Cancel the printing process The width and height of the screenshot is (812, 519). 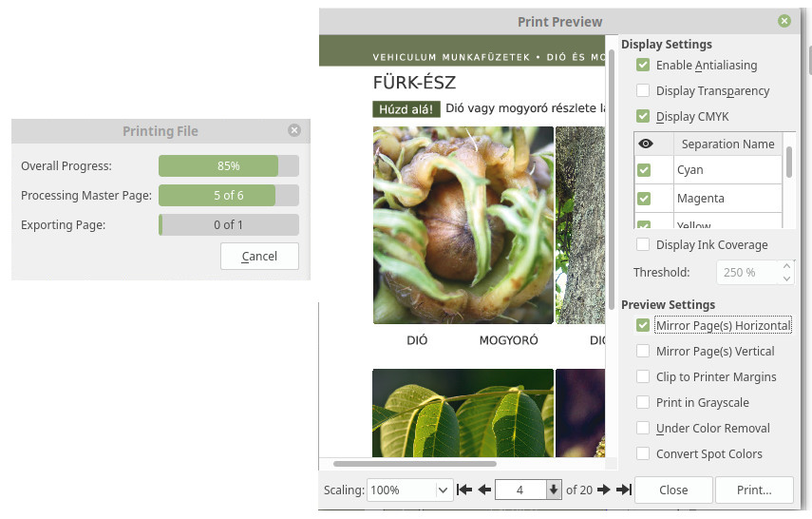tap(259, 257)
